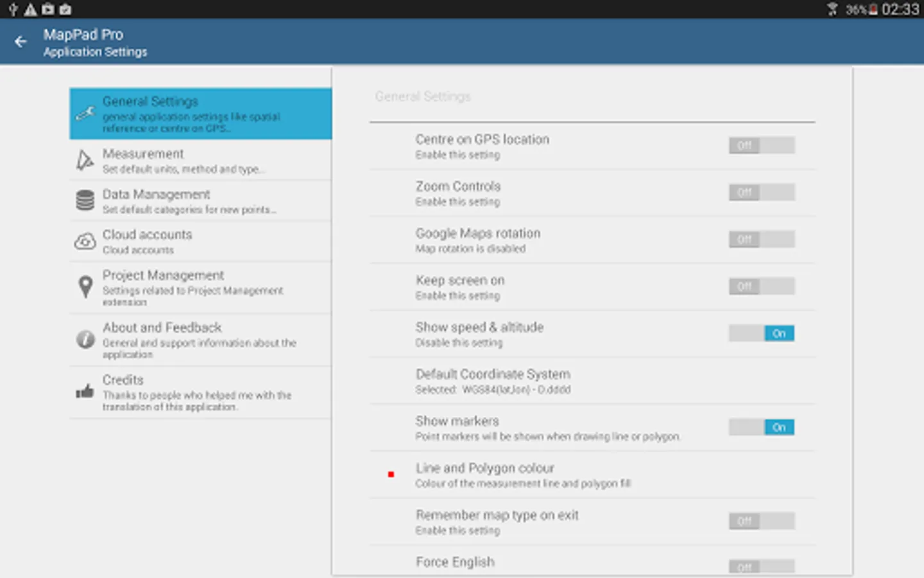Enable Google Maps rotation switch
924x578 pixels.
point(762,239)
